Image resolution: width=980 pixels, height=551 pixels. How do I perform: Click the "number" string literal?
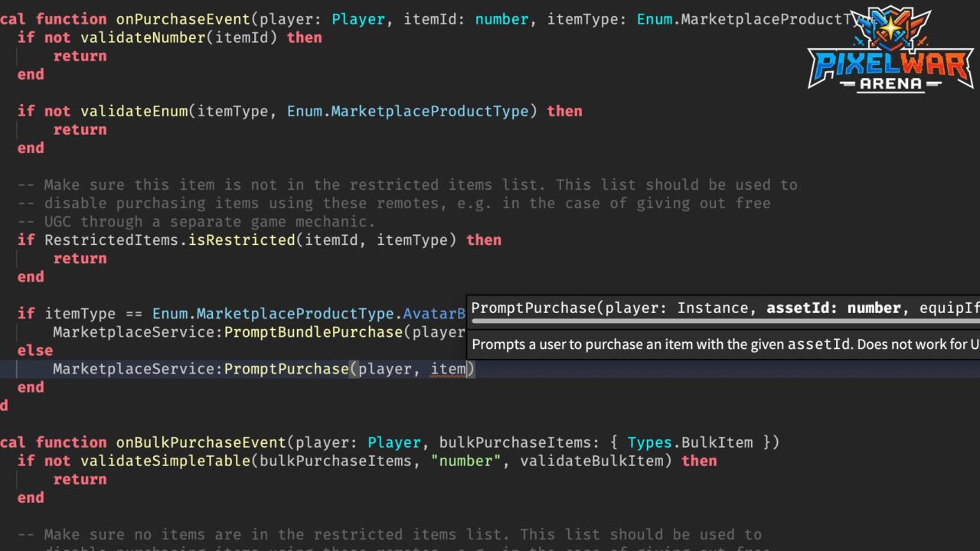coord(466,461)
